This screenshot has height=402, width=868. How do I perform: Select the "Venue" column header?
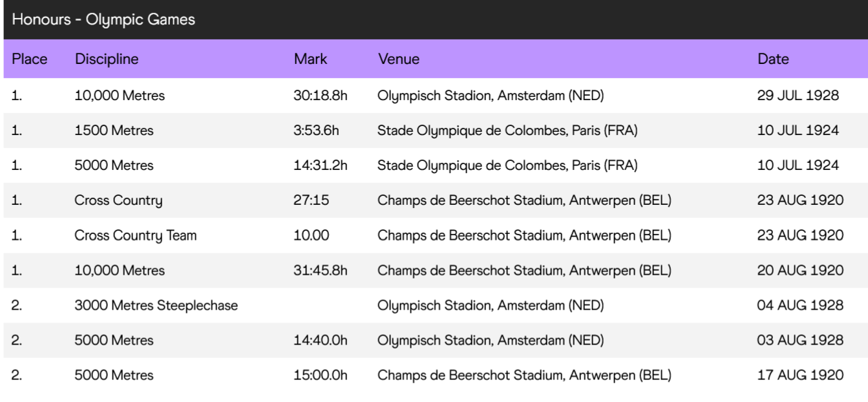[x=399, y=59]
